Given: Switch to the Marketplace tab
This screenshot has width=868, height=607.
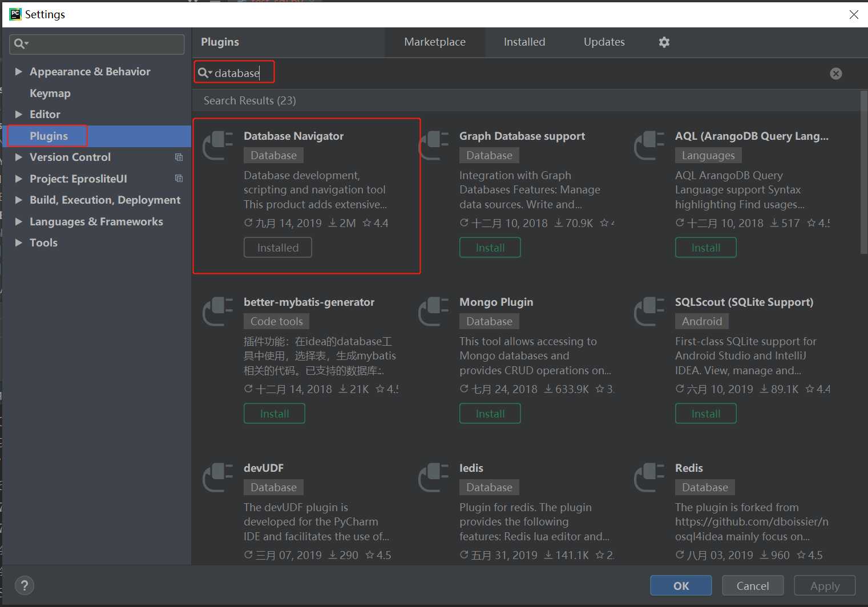Looking at the screenshot, I should tap(435, 42).
